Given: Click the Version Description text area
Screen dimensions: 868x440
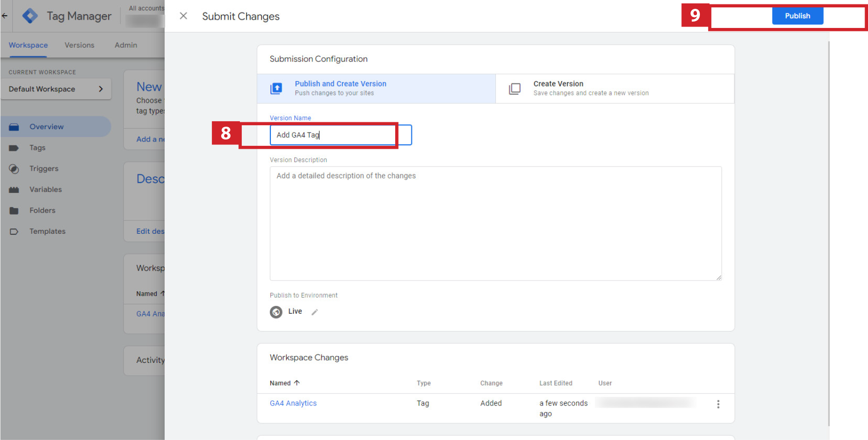Looking at the screenshot, I should click(x=495, y=223).
